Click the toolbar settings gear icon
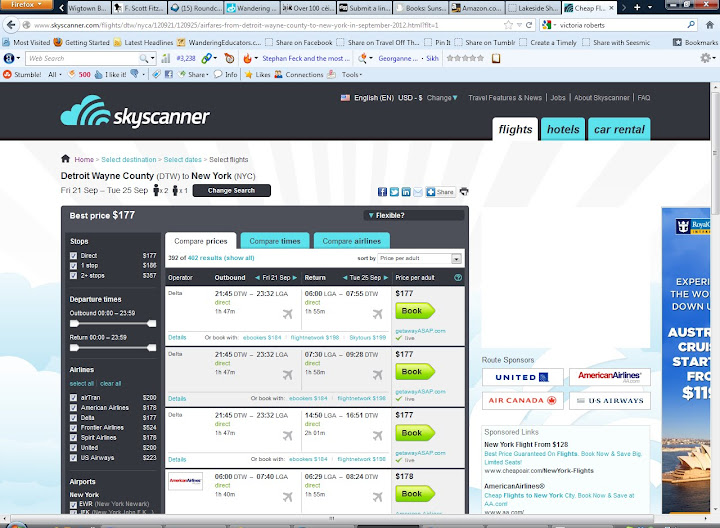720x528 pixels. point(705,58)
